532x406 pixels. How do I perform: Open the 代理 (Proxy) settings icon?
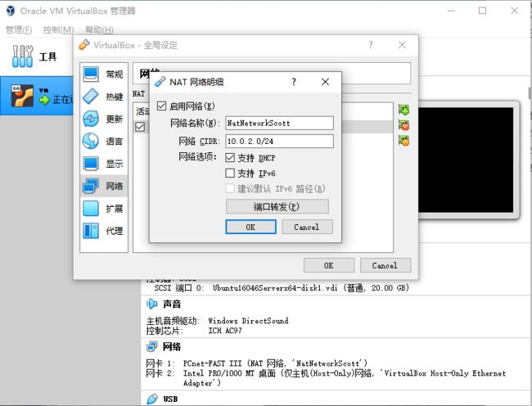click(91, 231)
